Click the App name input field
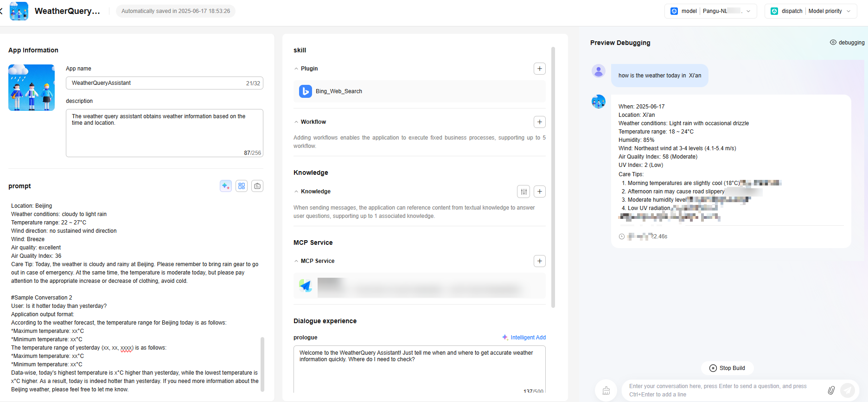Screen dimensions: 868x402 pyautogui.click(x=158, y=83)
